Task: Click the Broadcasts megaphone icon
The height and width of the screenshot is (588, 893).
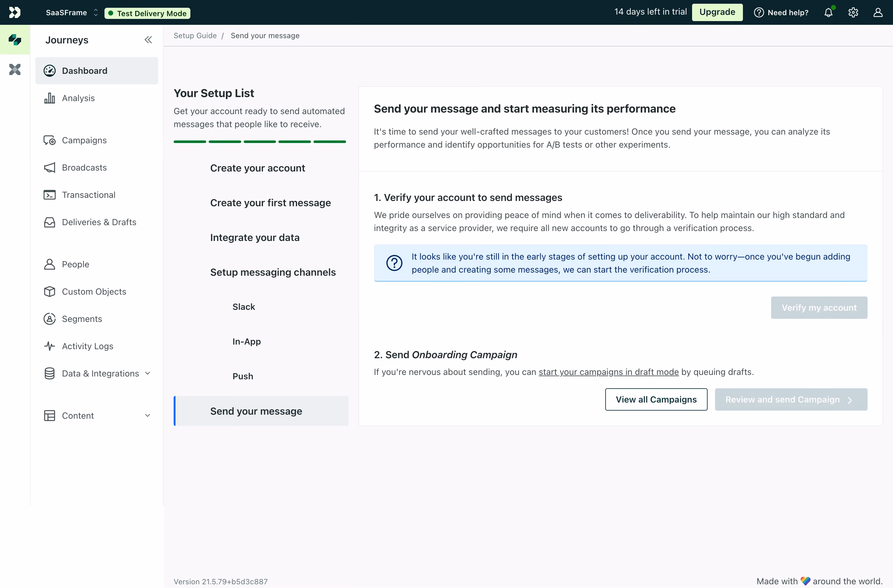Action: (50, 168)
